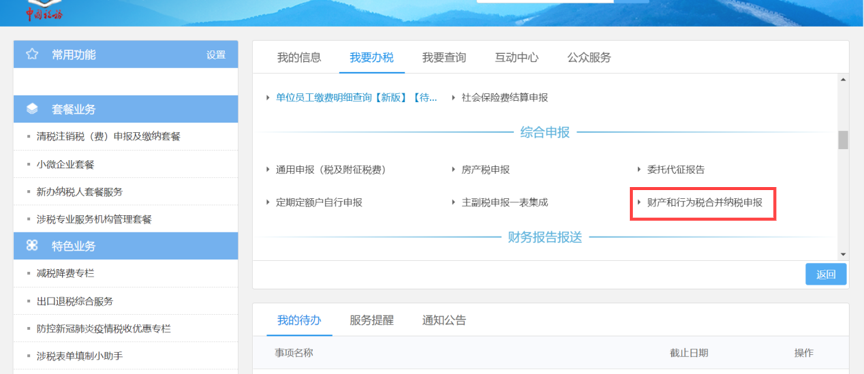Click the scroll-up arrow in tax list
864x374 pixels.
pos(843,79)
